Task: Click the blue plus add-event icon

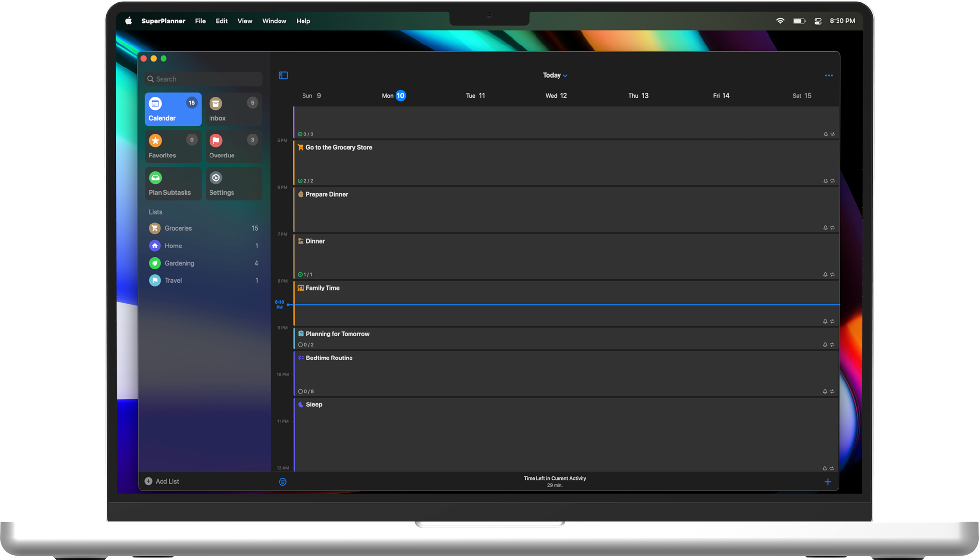Action: 828,482
